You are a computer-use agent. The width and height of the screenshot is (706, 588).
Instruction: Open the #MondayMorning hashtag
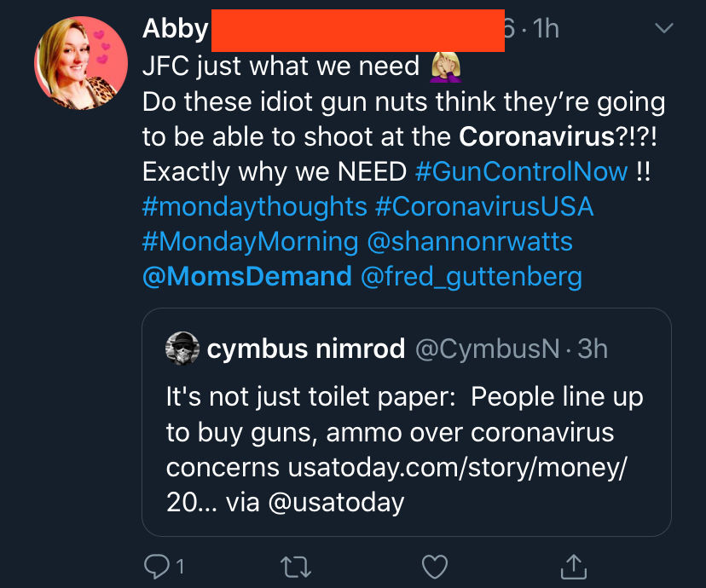coord(251,241)
